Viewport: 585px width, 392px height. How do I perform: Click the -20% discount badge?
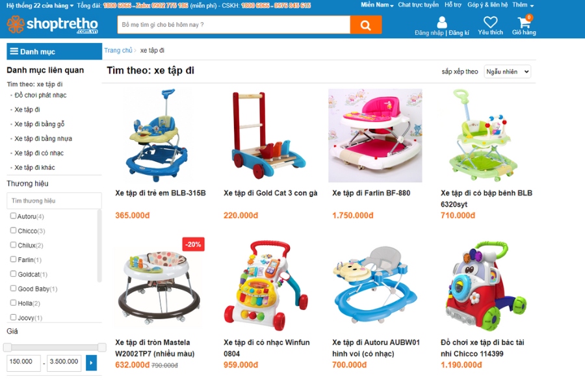[193, 244]
